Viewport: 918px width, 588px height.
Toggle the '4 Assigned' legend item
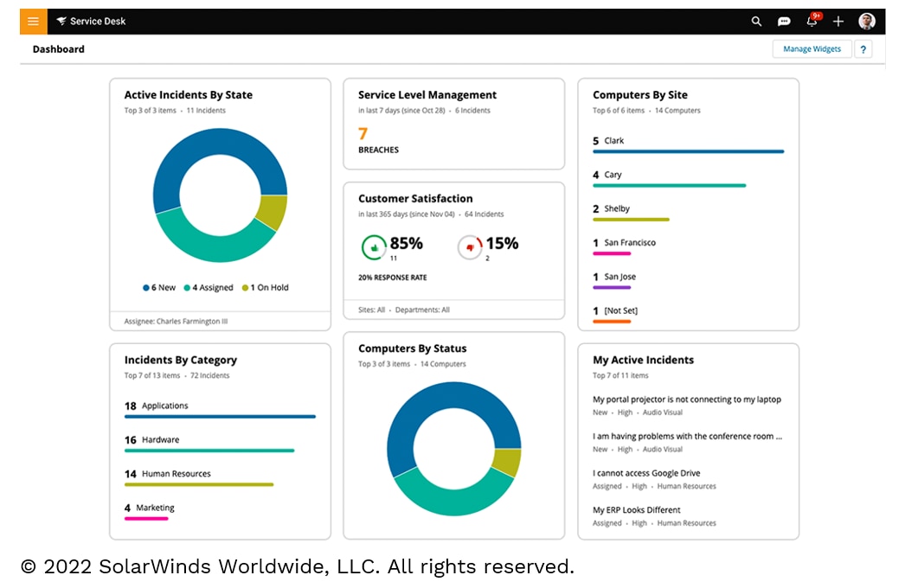tap(208, 288)
